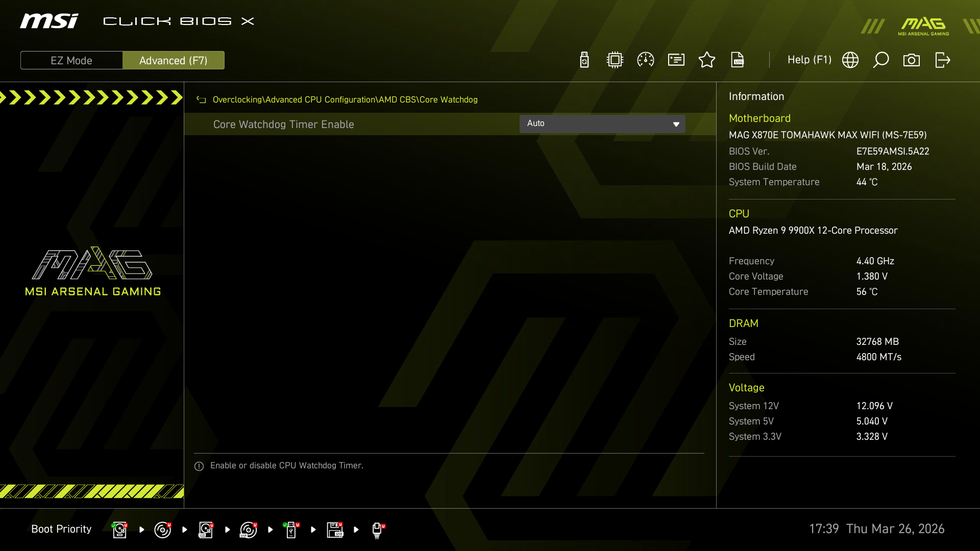Open the search magnifier tool

(881, 60)
